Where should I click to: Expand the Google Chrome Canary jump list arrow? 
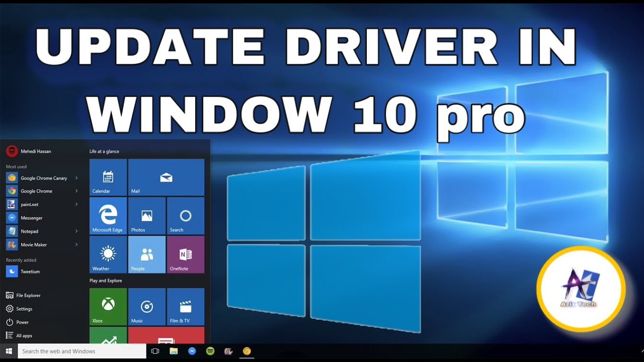(76, 178)
